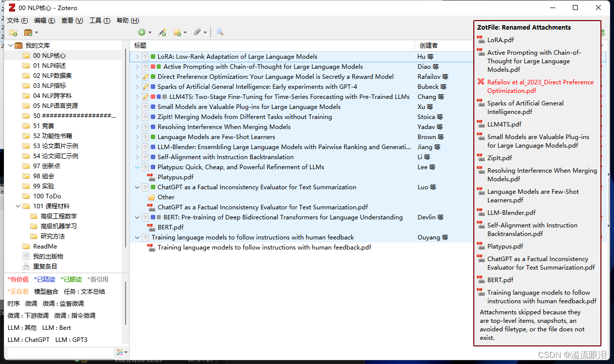Click the 我的出版物 document icon

tap(26, 257)
